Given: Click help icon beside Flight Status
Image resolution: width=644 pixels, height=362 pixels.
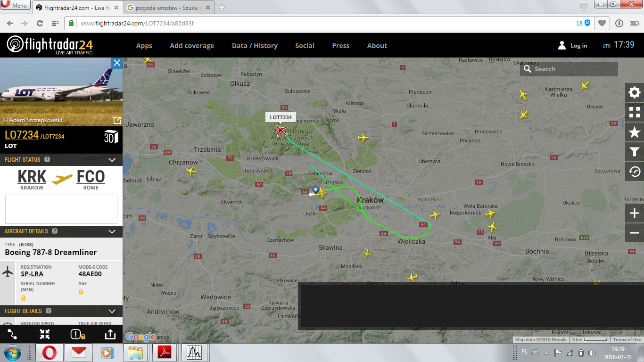Looking at the screenshot, I should coord(47,159).
